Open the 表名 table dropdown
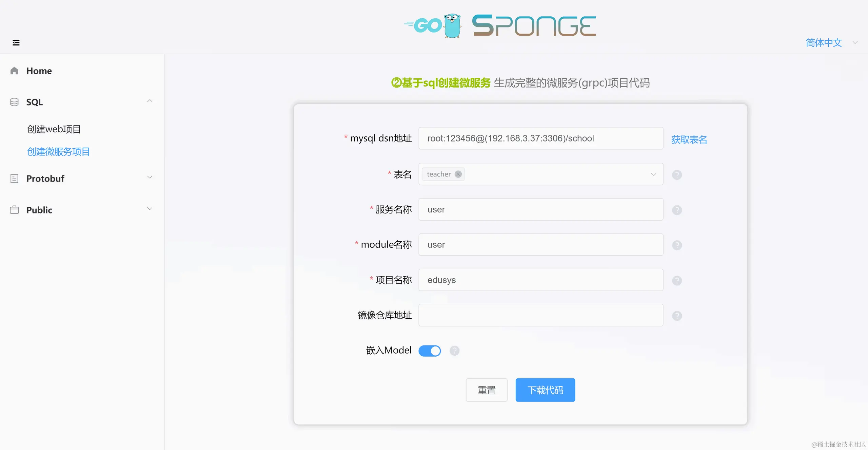Screen dimensions: 868x450 pos(541,174)
